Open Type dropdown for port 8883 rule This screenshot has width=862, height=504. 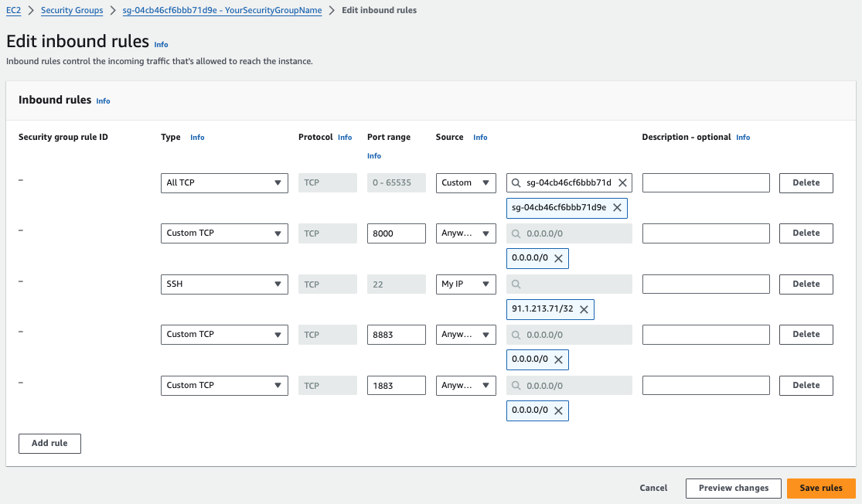point(224,334)
